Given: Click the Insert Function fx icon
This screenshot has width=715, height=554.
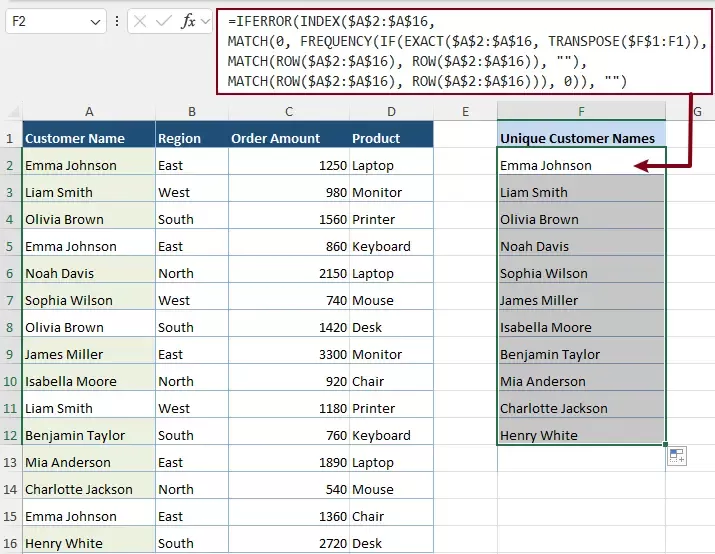Looking at the screenshot, I should (188, 21).
